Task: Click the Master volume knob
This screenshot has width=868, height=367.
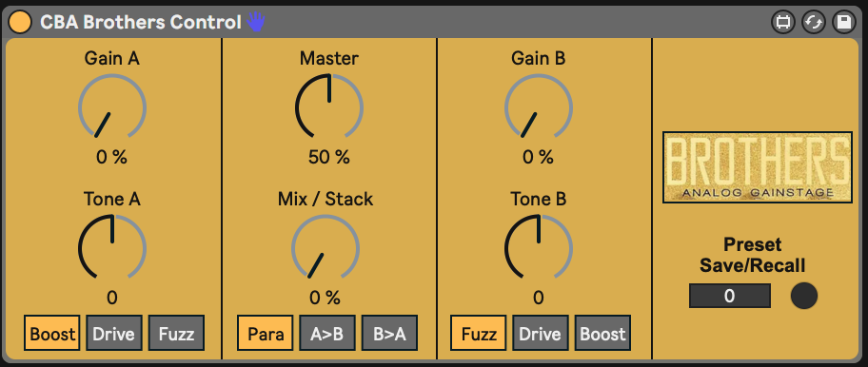Action: pyautogui.click(x=329, y=107)
